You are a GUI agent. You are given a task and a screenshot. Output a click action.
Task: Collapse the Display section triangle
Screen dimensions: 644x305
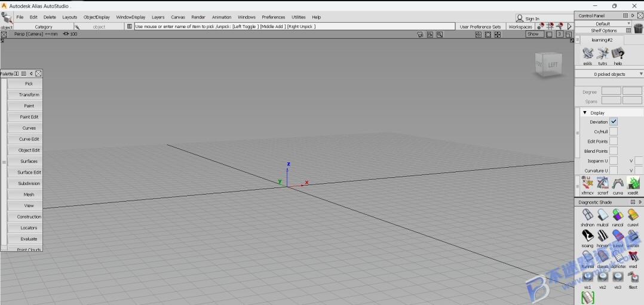point(585,112)
